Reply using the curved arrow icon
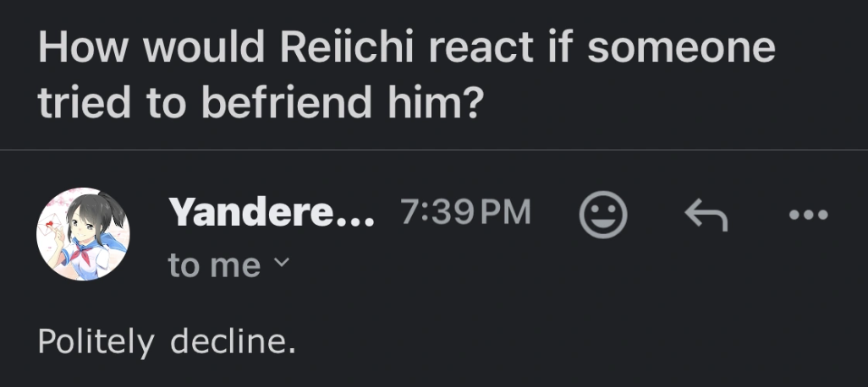868x387 pixels. pyautogui.click(x=705, y=215)
